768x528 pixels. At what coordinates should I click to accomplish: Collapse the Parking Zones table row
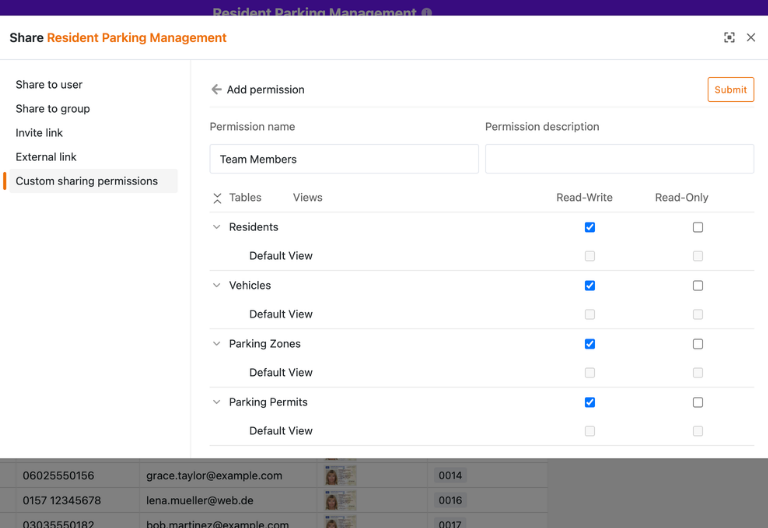coord(216,343)
